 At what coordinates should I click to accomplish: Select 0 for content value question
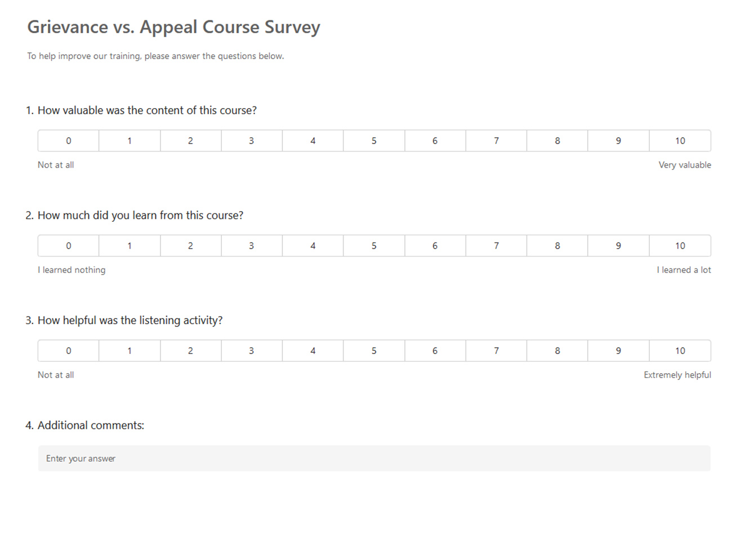[x=68, y=141]
